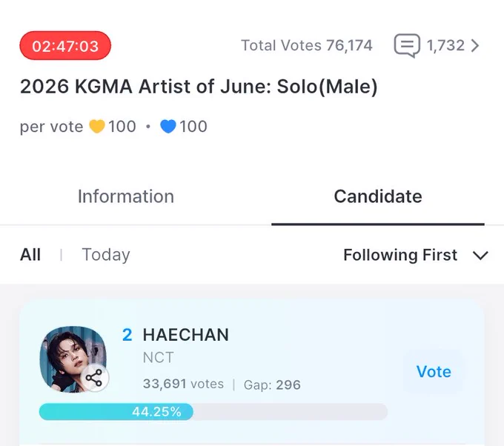
Task: Switch to the Today filter
Action: [106, 255]
